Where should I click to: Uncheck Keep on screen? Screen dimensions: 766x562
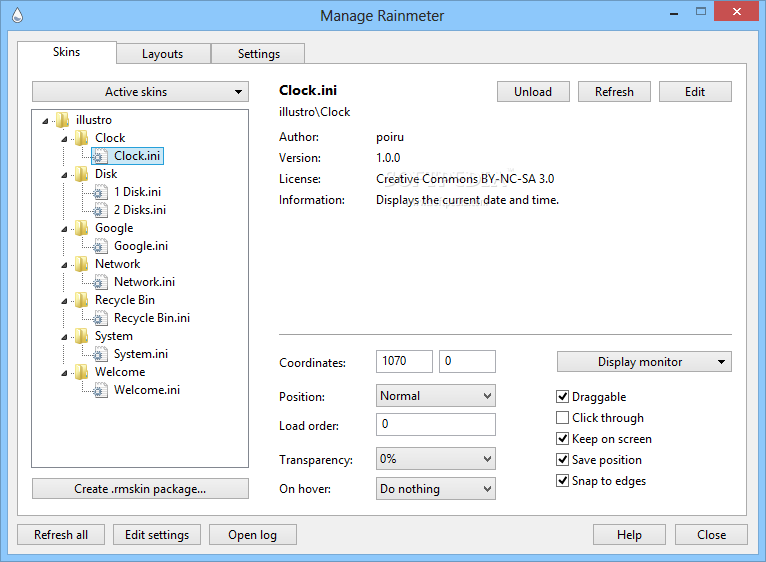562,438
